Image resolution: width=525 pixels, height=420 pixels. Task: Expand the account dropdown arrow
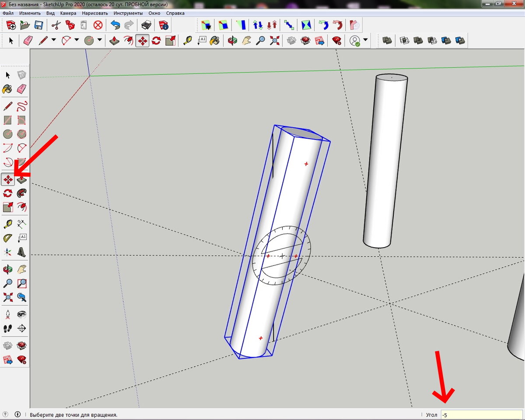click(x=365, y=40)
